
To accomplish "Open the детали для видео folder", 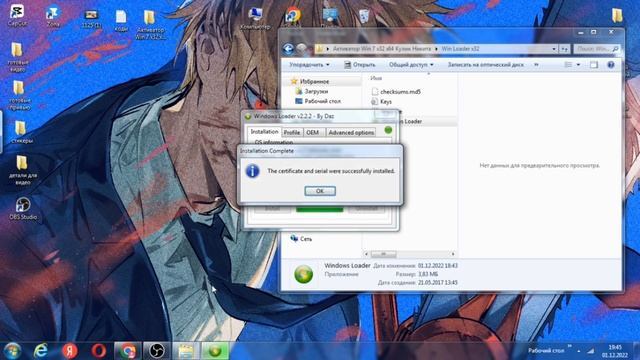I will click(x=22, y=169).
